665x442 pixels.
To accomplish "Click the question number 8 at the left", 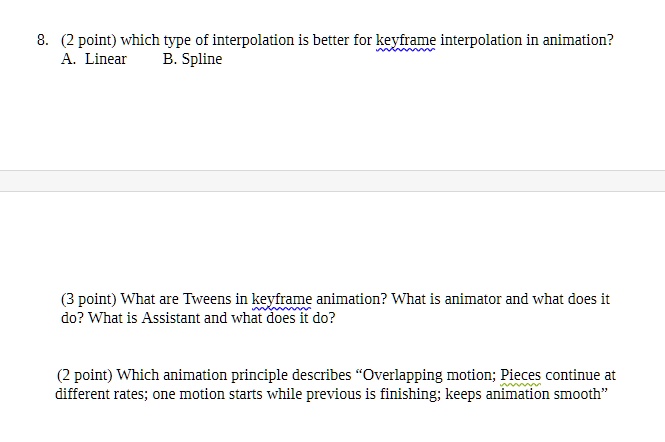I will (x=42, y=40).
